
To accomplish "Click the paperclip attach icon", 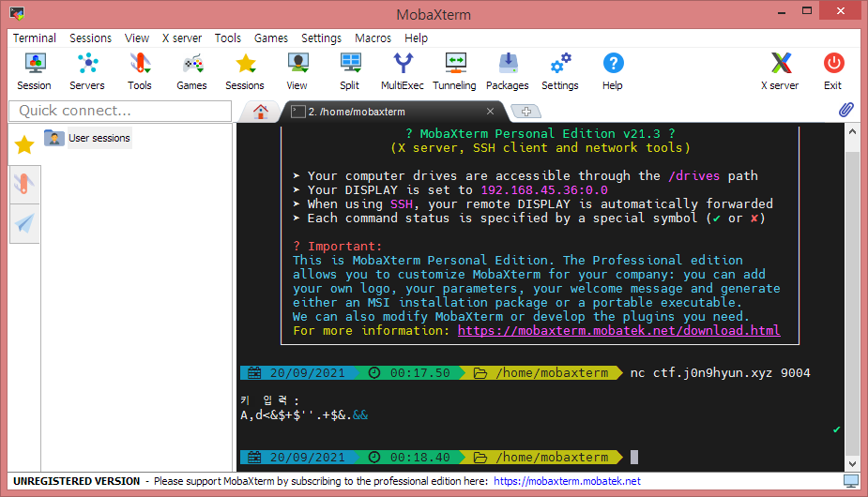I will tap(845, 110).
